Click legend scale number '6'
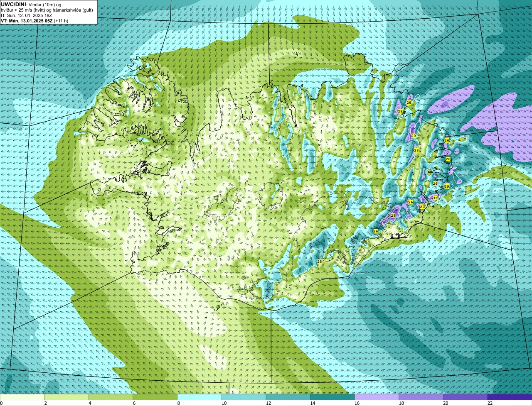The width and height of the screenshot is (532, 406). [134, 403]
